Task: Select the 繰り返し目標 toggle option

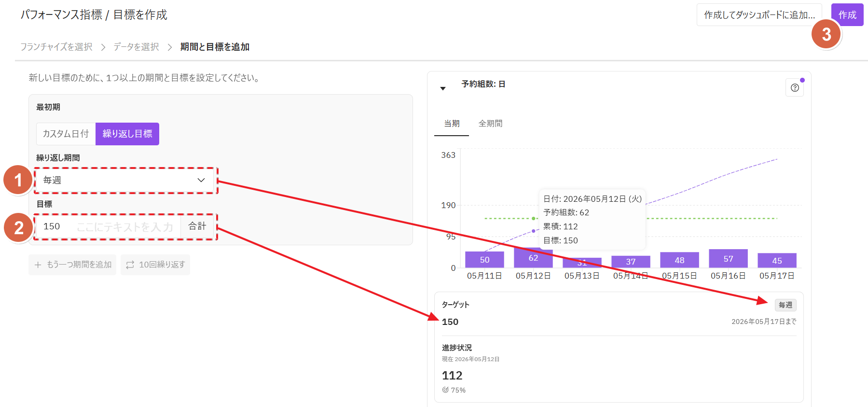Action: coord(127,134)
